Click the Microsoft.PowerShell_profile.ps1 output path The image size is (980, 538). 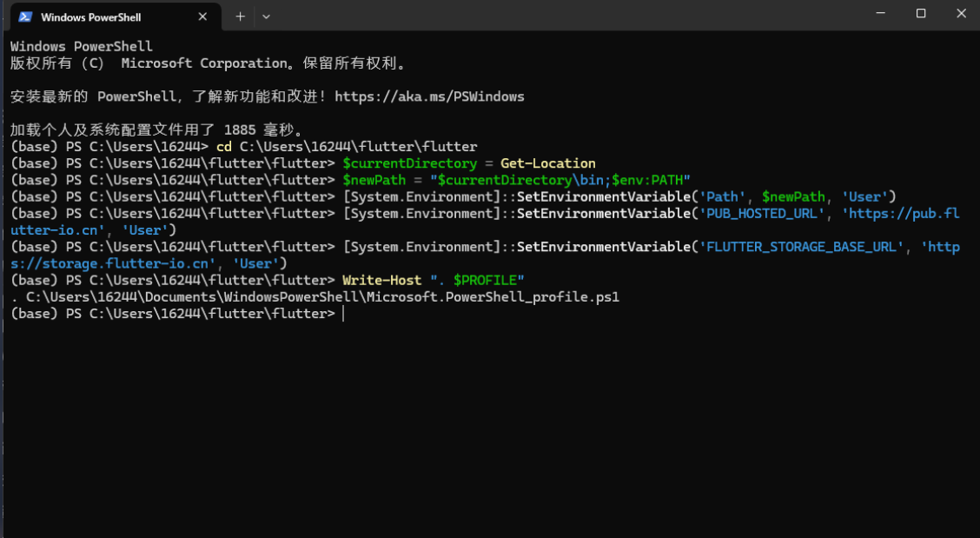pos(322,296)
